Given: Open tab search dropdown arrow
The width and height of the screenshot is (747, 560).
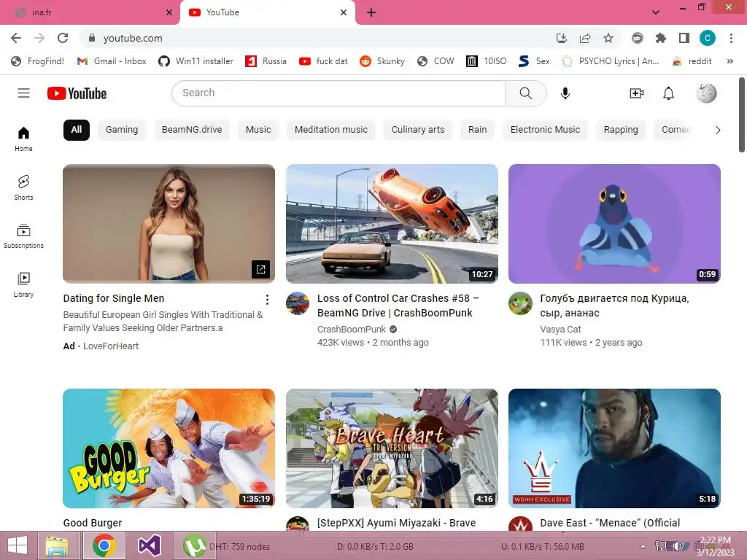Looking at the screenshot, I should click(x=656, y=12).
